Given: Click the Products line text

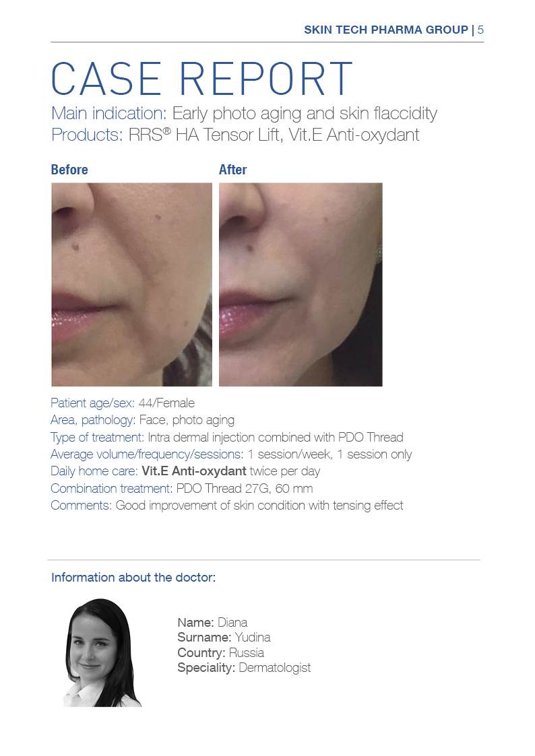Looking at the screenshot, I should [235, 135].
